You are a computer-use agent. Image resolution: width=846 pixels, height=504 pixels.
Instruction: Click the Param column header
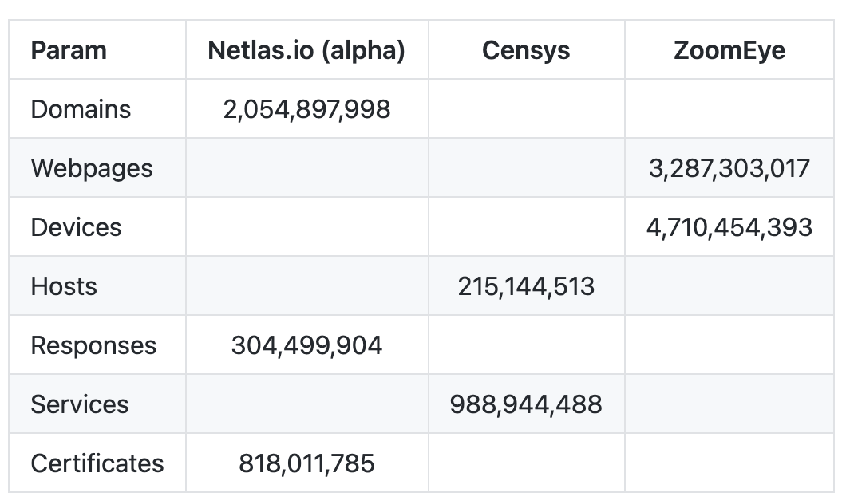coord(69,50)
